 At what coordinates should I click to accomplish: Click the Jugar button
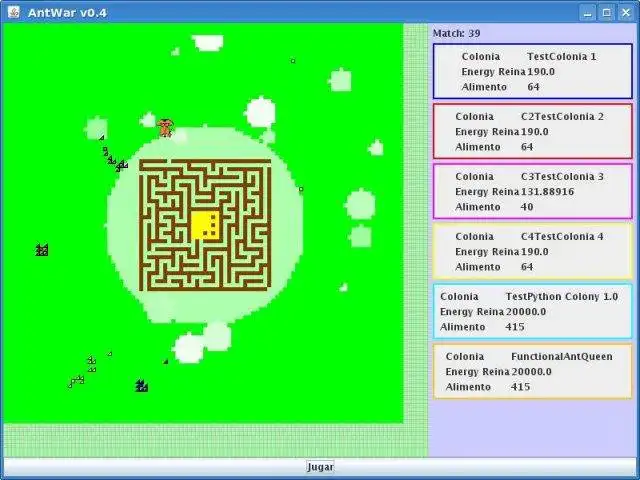point(320,467)
